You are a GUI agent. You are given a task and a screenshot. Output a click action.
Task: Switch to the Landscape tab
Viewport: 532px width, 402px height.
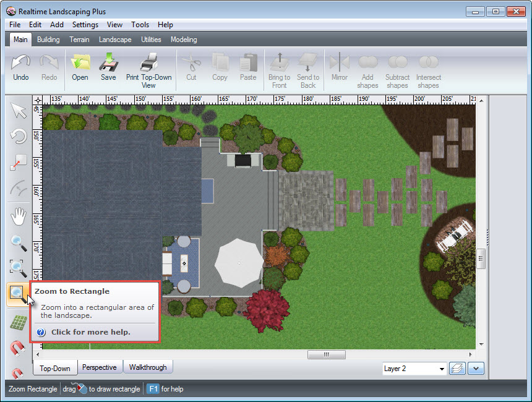click(x=115, y=40)
